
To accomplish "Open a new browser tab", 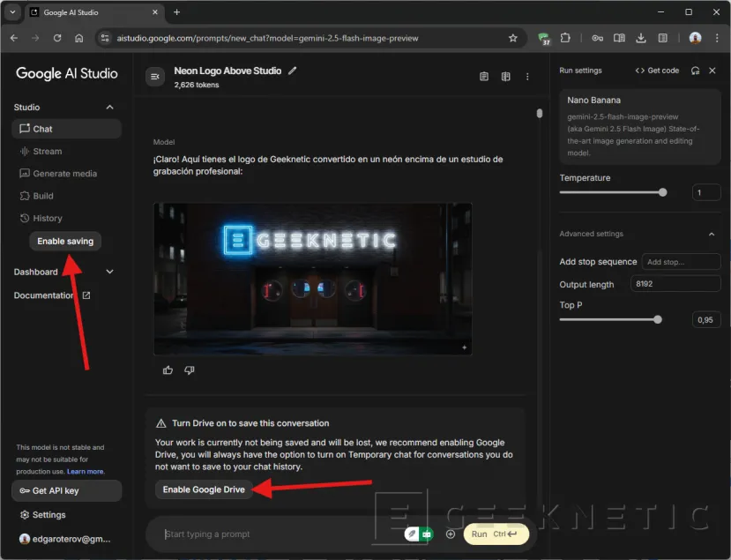I will coord(176,12).
